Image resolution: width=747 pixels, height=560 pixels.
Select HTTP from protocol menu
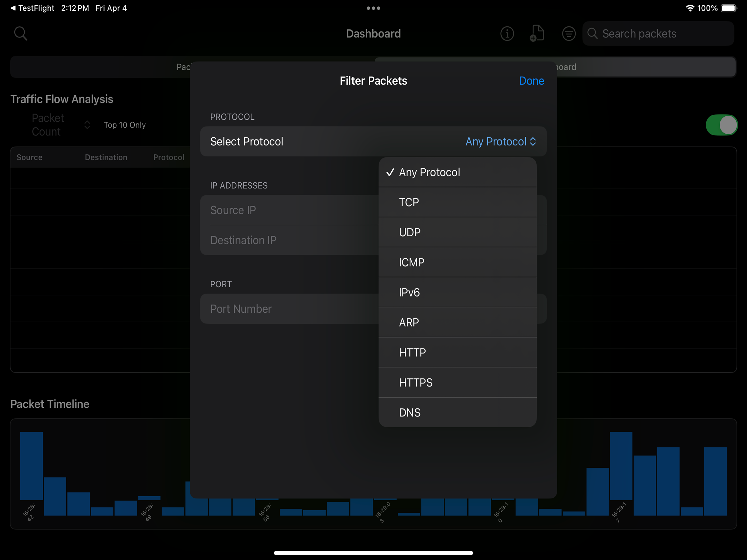(457, 352)
